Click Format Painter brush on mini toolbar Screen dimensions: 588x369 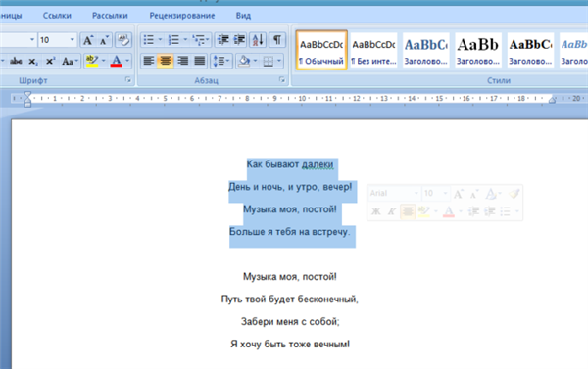pyautogui.click(x=514, y=194)
